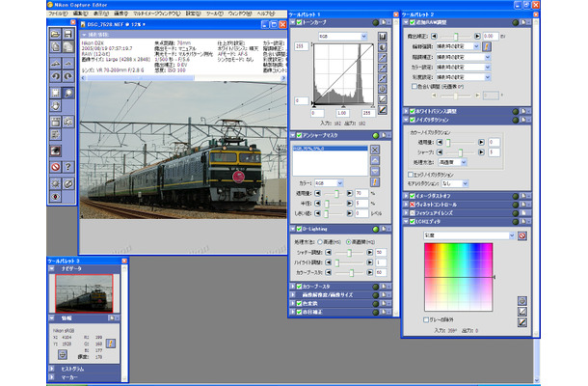Click the question mark help icon

[x=67, y=167]
